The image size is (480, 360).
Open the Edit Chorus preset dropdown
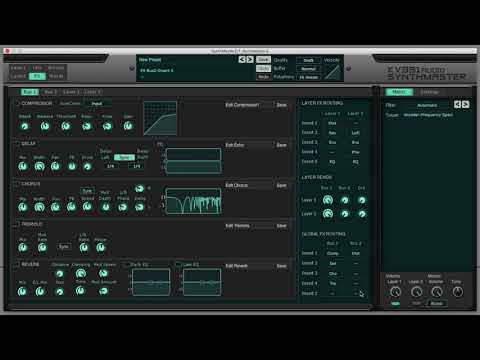pyautogui.click(x=249, y=185)
